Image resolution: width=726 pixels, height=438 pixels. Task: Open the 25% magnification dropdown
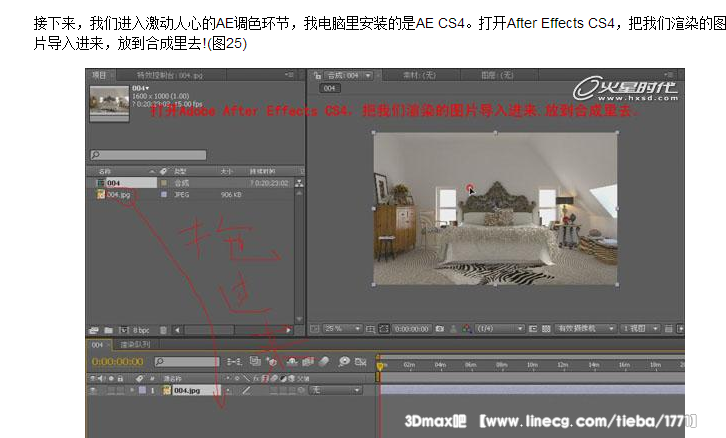pos(342,329)
